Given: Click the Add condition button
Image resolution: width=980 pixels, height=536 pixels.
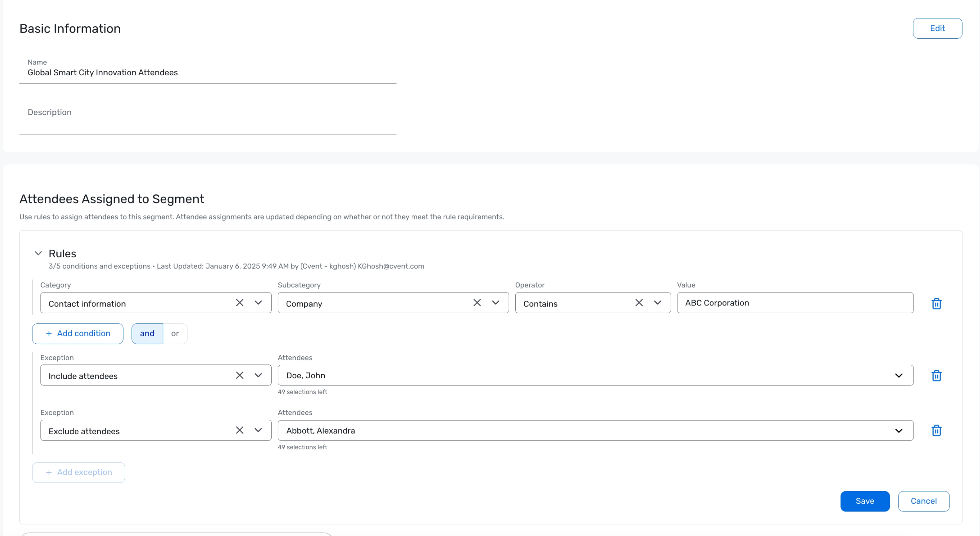Looking at the screenshot, I should click(78, 334).
